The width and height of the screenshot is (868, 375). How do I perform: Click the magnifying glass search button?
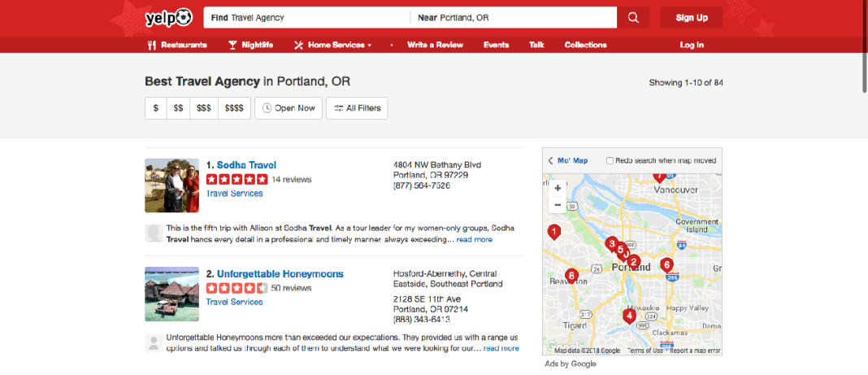(x=633, y=18)
